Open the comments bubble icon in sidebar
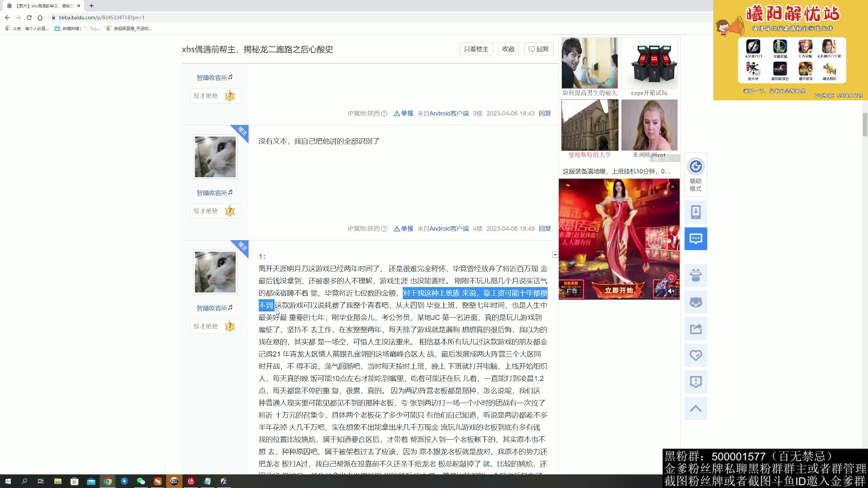The height and width of the screenshot is (488, 868). tap(696, 239)
